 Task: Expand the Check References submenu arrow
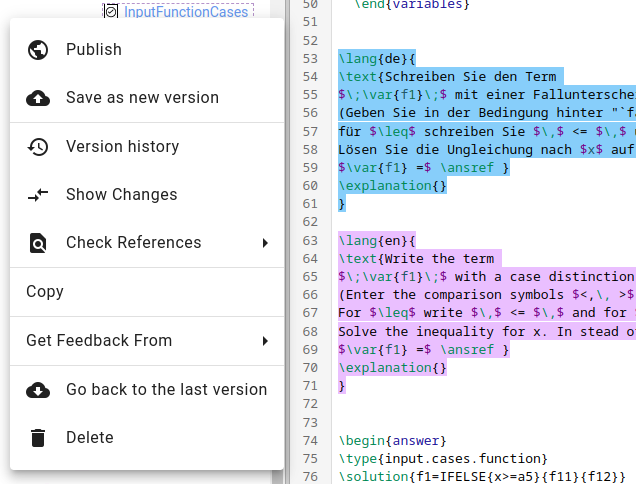(x=265, y=243)
